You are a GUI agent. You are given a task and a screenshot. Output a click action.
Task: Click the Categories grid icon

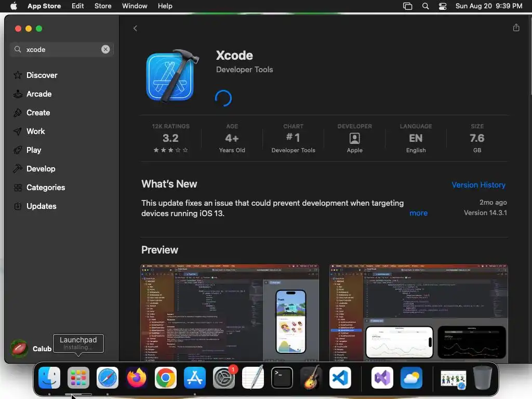click(x=18, y=187)
